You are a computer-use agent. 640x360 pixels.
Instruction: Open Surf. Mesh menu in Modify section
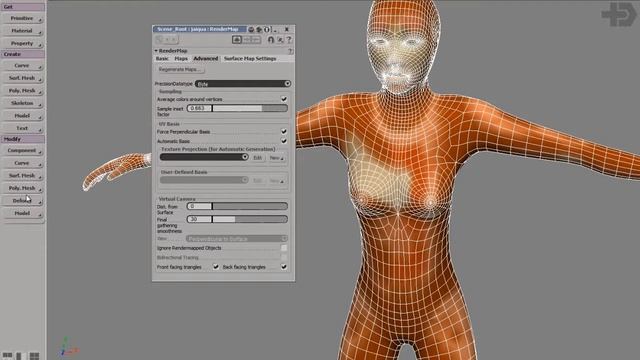[22, 176]
